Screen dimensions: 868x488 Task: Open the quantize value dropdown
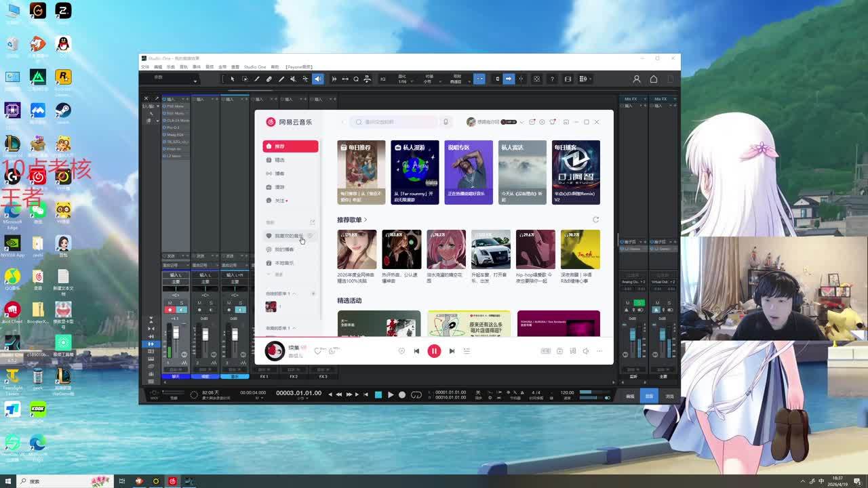[x=402, y=81]
